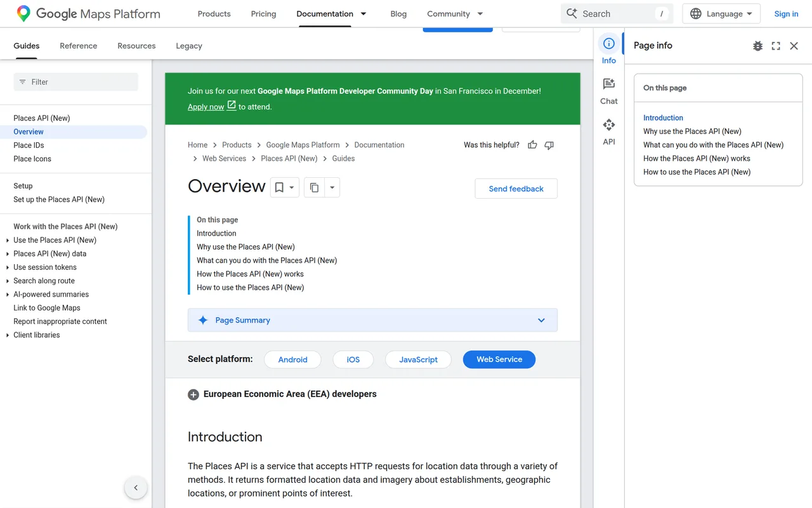Expand the Client libraries tree item
The height and width of the screenshot is (508, 812).
[x=8, y=335]
